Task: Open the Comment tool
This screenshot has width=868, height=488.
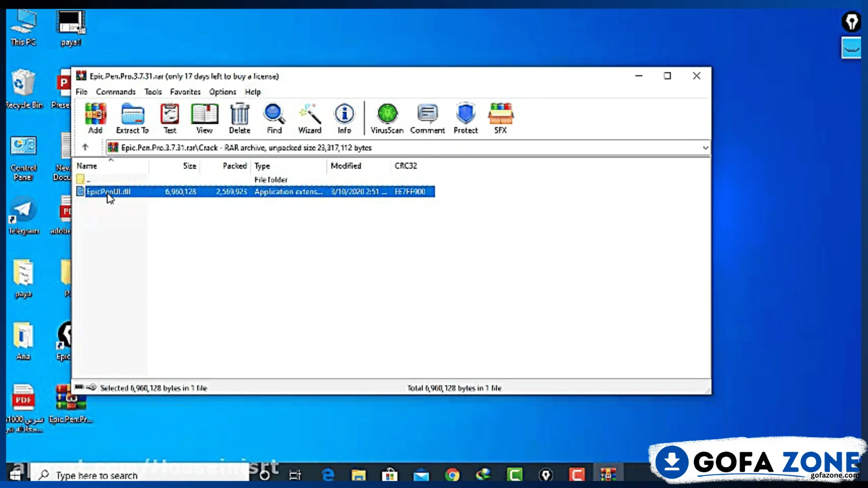Action: click(428, 118)
